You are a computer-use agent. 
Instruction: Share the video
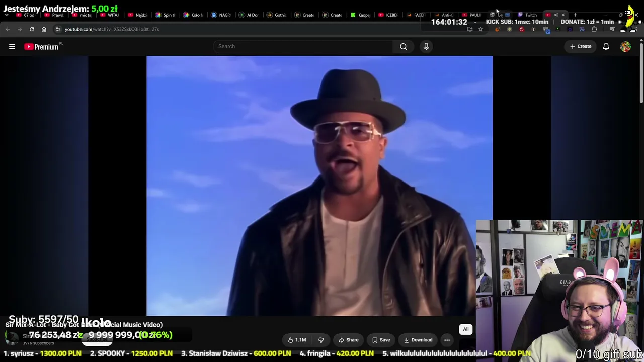[348, 340]
